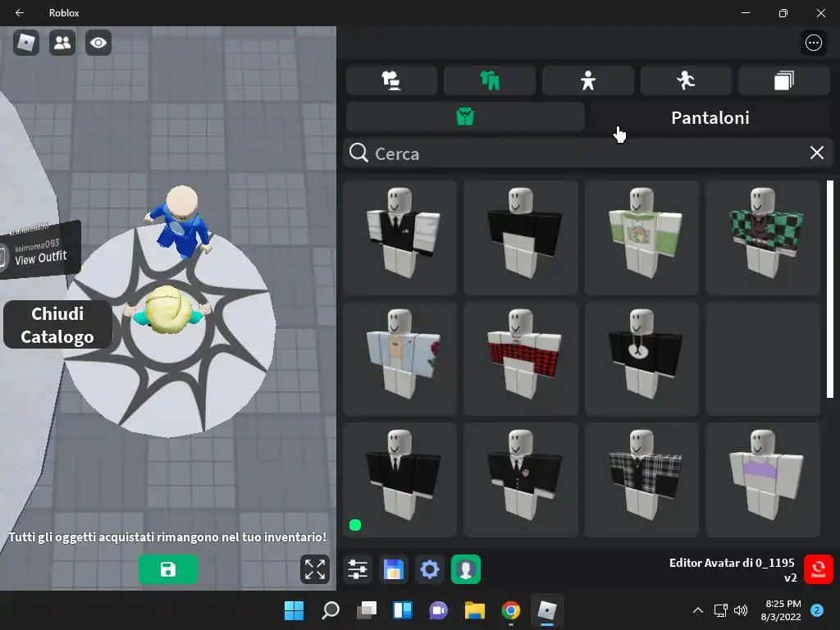The width and height of the screenshot is (840, 630).
Task: Pick the black suit with tie, green dot
Action: coord(399,479)
